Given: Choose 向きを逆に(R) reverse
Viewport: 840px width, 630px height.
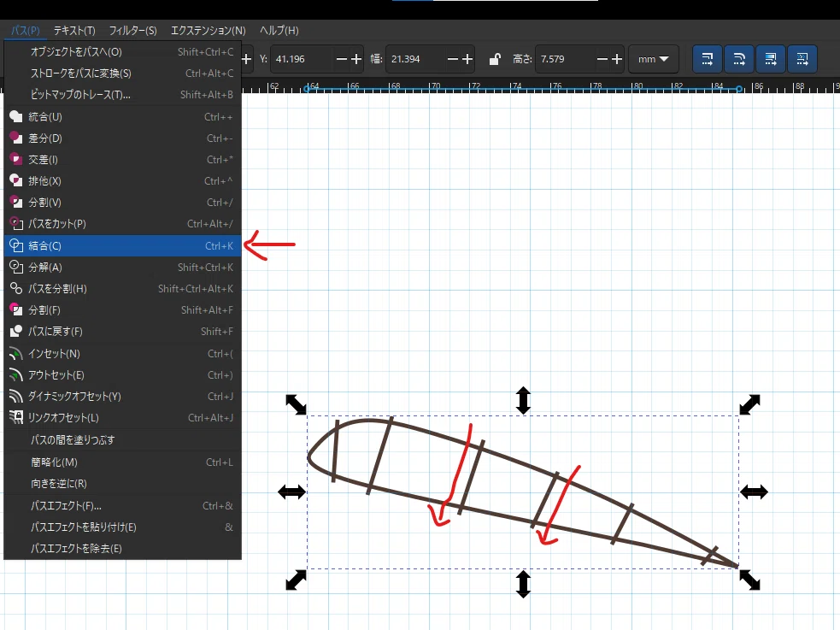Looking at the screenshot, I should pyautogui.click(x=123, y=484).
